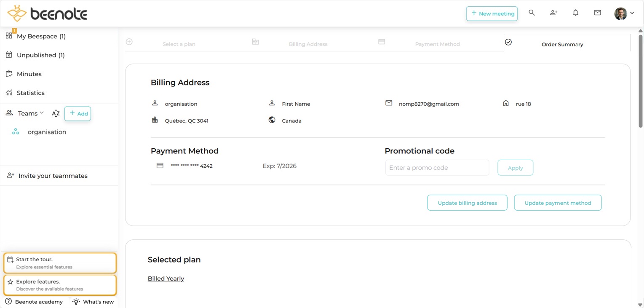Open Statistics from the sidebar
The height and width of the screenshot is (308, 644).
coord(30,93)
